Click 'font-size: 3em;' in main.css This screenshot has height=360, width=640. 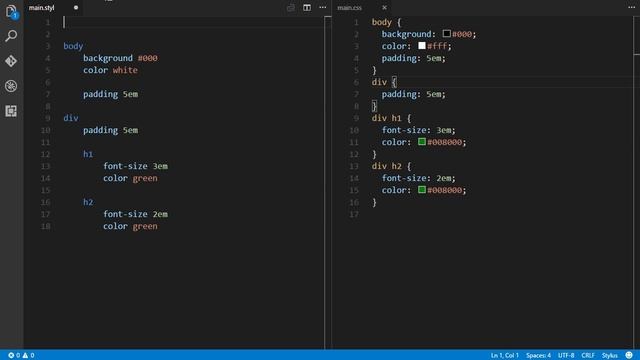coord(418,130)
